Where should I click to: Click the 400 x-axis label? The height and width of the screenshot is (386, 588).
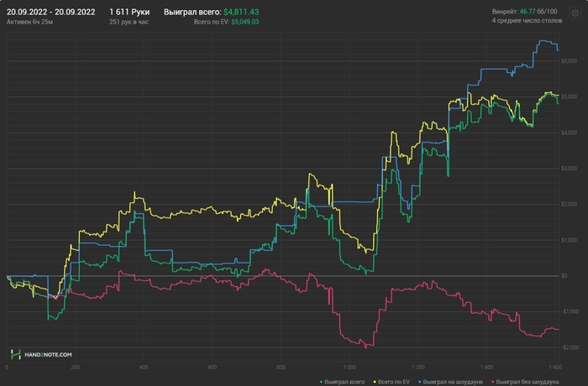coord(144,367)
